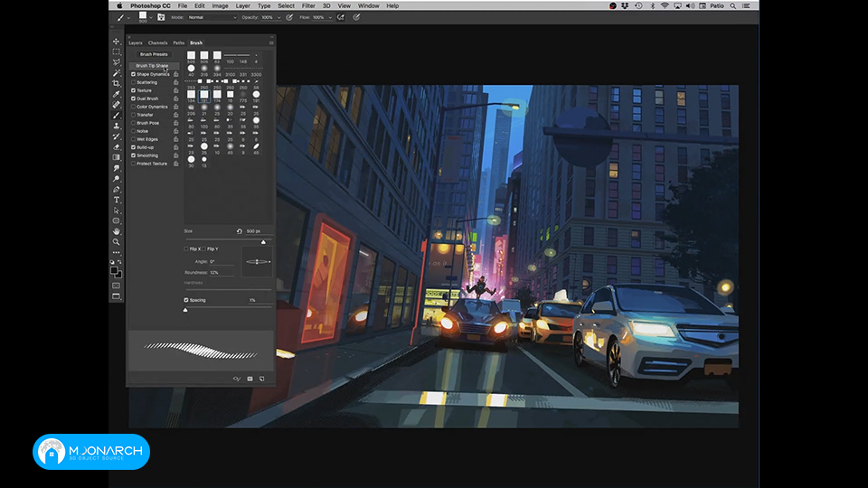Toggle live tip brush preview icon

237,379
